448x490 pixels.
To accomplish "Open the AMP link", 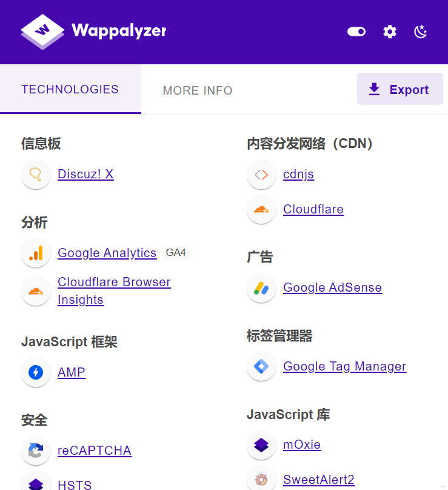I will pos(72,372).
